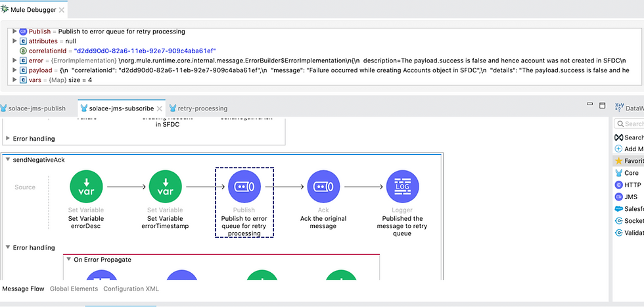The image size is (644, 307).
Task: Click the Add Modules plus icon
Action: pos(618,149)
